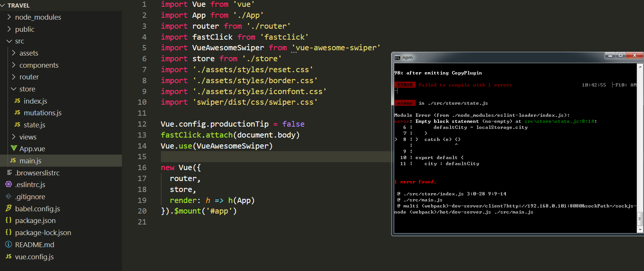Image resolution: width=644 pixels, height=271 pixels.
Task: Click the Babel icon beside babel.config.js
Action: (9, 208)
